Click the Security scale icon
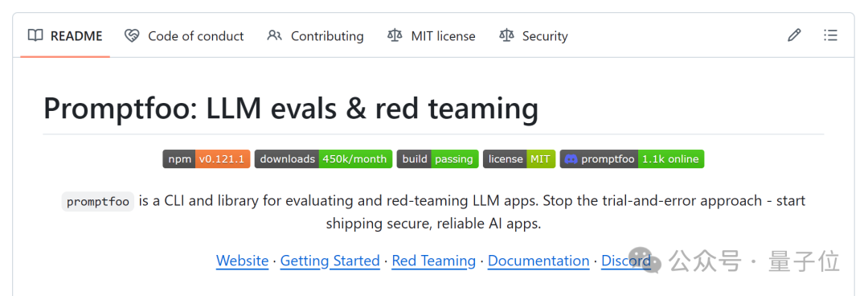 [506, 36]
